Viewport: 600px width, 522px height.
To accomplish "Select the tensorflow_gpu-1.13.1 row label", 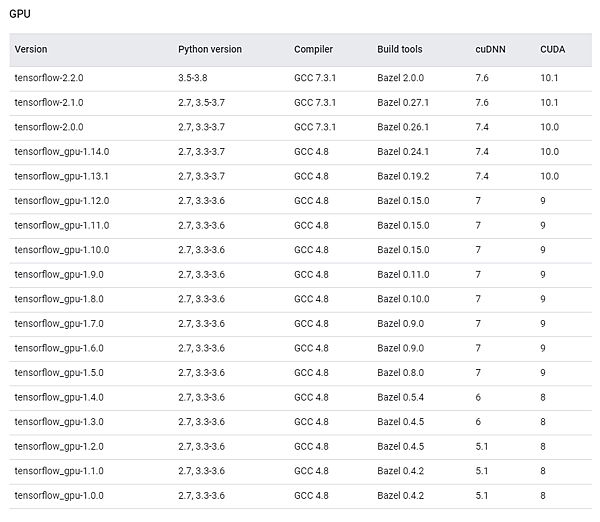I will click(61, 176).
